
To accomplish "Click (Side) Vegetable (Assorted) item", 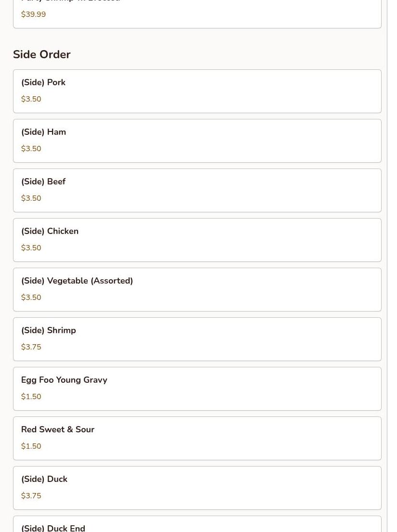I will (197, 289).
